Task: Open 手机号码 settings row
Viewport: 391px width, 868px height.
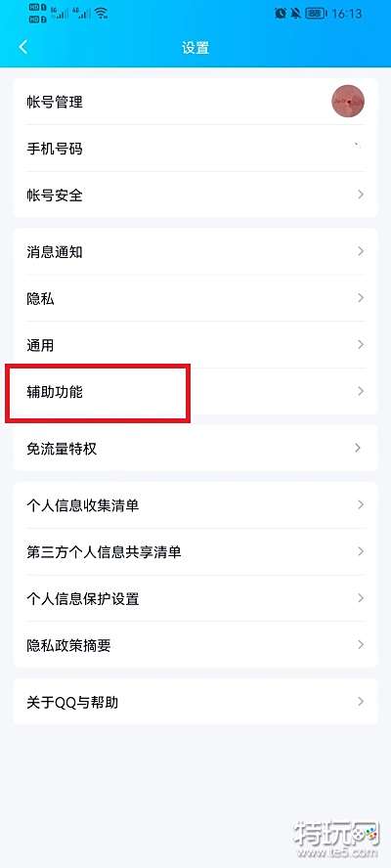Action: [195, 149]
